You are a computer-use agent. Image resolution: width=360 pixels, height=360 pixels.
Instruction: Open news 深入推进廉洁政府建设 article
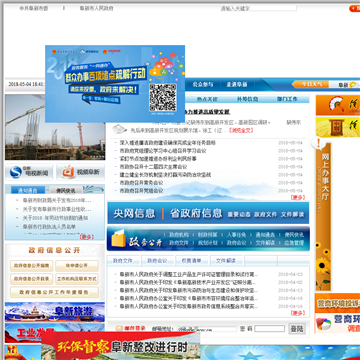[168, 143]
